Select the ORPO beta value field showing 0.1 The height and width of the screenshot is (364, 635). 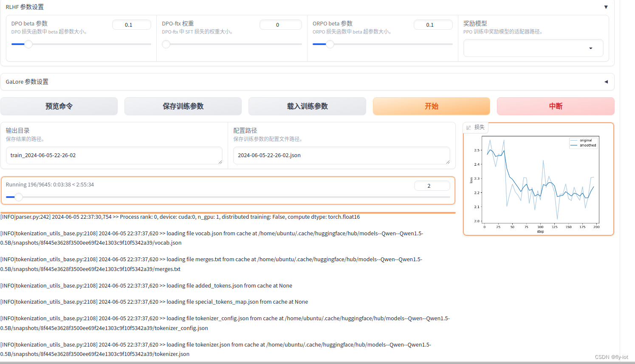click(433, 24)
